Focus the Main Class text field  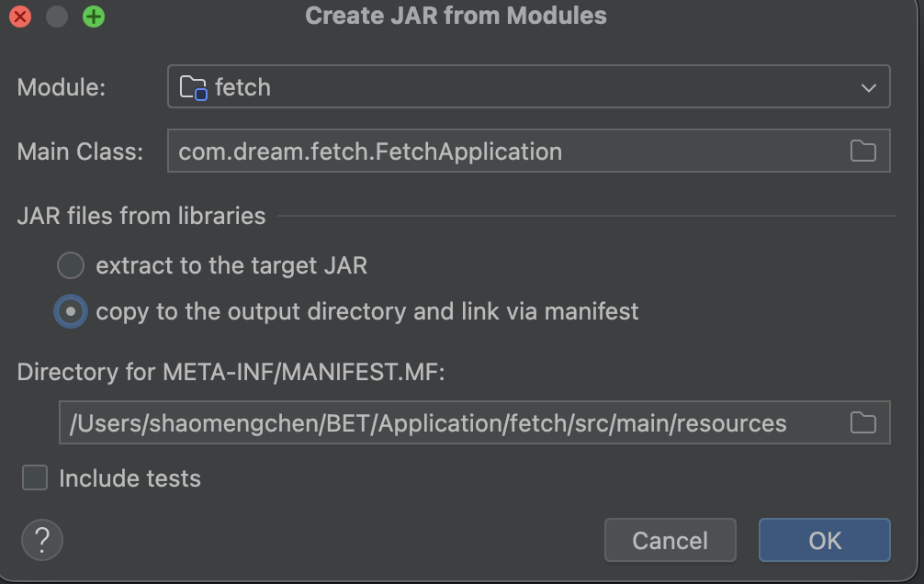pos(505,152)
